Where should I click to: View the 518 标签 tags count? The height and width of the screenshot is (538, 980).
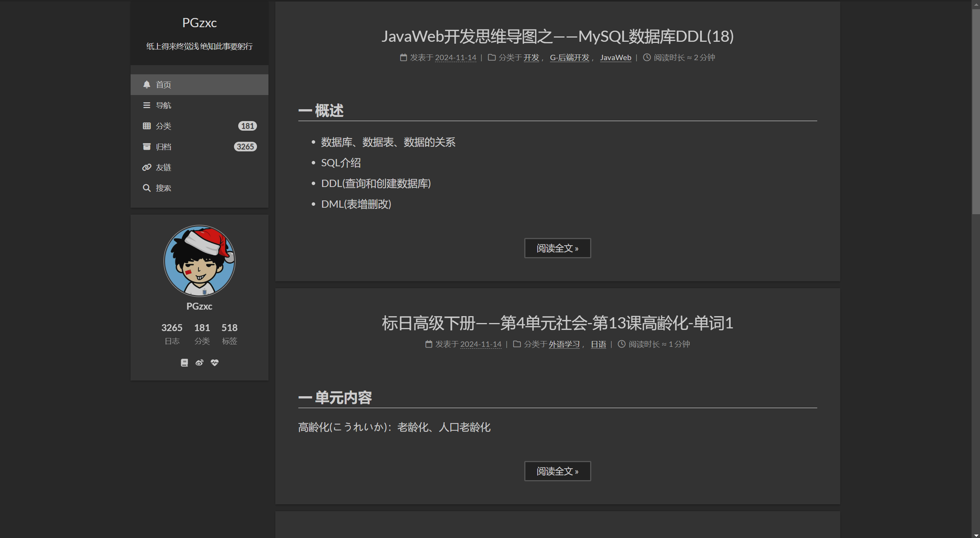pyautogui.click(x=229, y=333)
